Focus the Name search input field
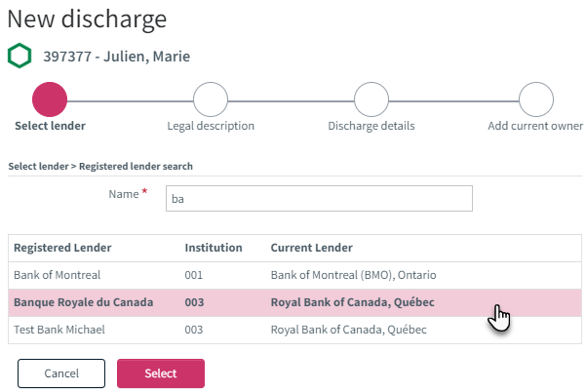Screen dimensions: 586x392 pos(319,198)
